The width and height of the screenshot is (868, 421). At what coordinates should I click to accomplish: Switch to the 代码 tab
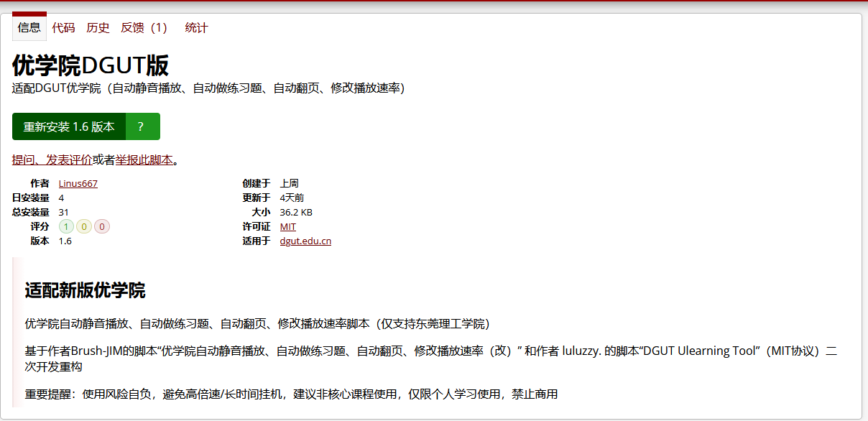63,28
